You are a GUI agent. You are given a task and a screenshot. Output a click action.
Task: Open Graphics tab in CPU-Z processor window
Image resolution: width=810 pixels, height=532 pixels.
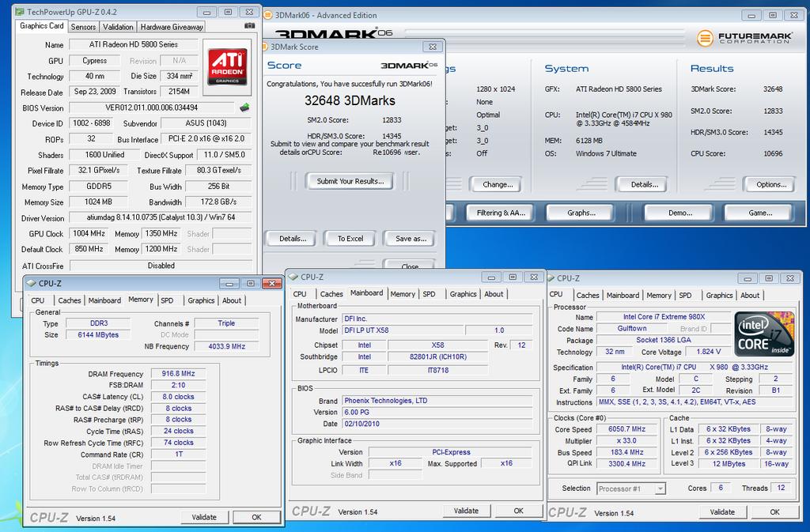[x=719, y=295]
